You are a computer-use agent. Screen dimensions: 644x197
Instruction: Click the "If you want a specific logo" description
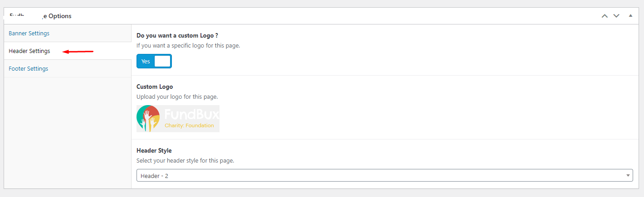point(188,45)
